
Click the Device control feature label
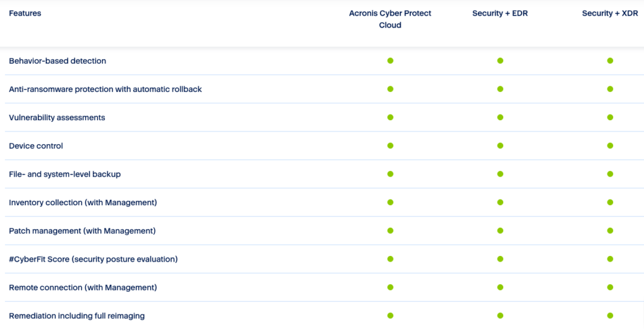[x=36, y=146]
